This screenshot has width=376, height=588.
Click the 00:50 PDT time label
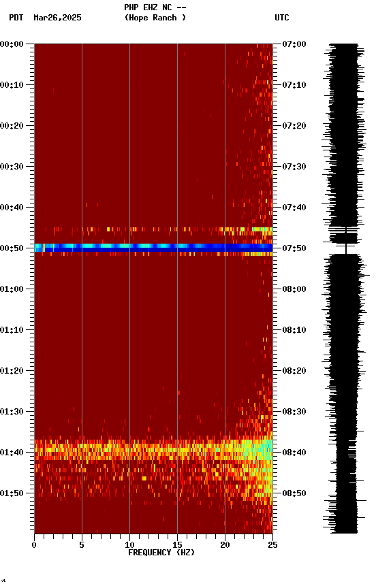[12, 248]
